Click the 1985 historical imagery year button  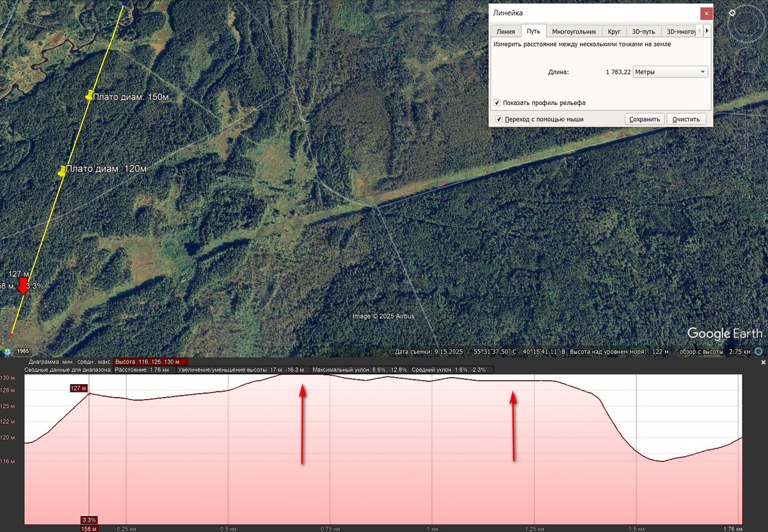23,351
